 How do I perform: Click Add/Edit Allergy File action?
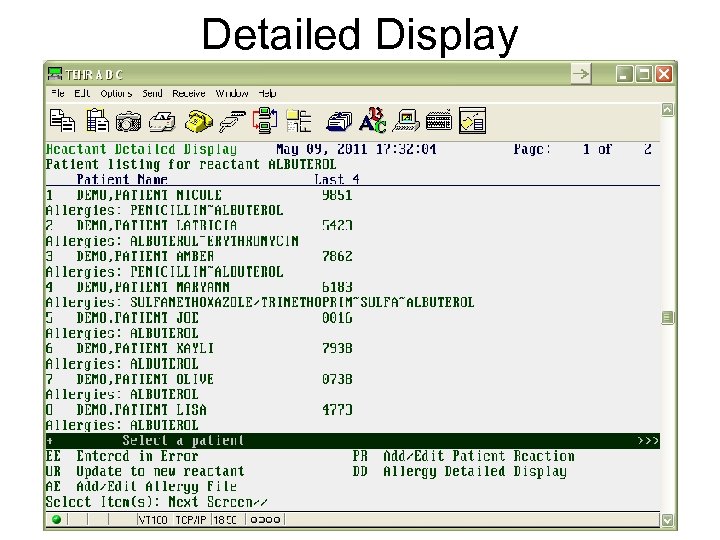pyautogui.click(x=141, y=486)
